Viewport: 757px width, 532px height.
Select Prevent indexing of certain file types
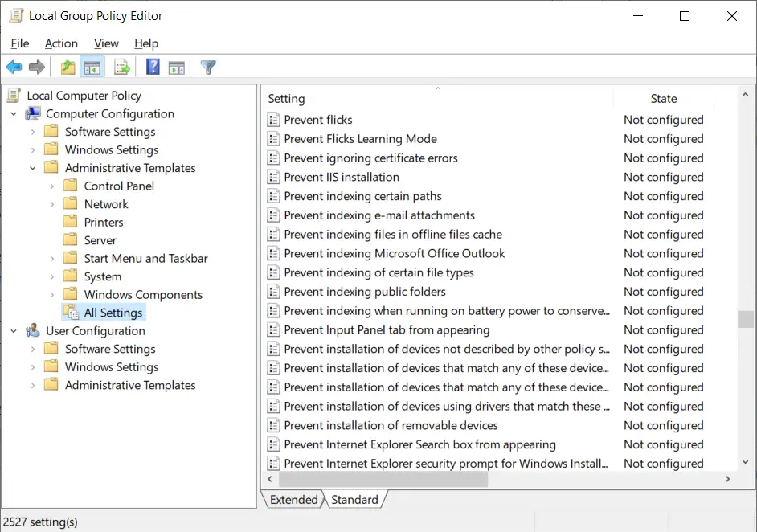[x=378, y=272]
